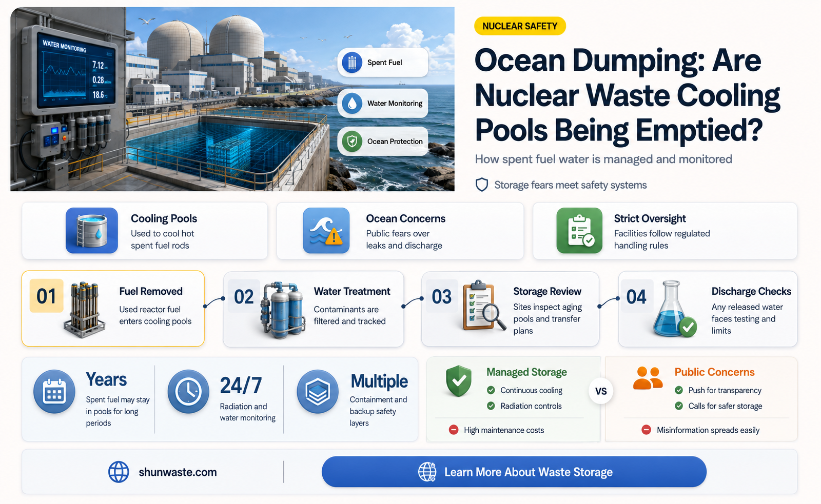Click the Storage Review heading
The image size is (821, 504).
pos(547,291)
